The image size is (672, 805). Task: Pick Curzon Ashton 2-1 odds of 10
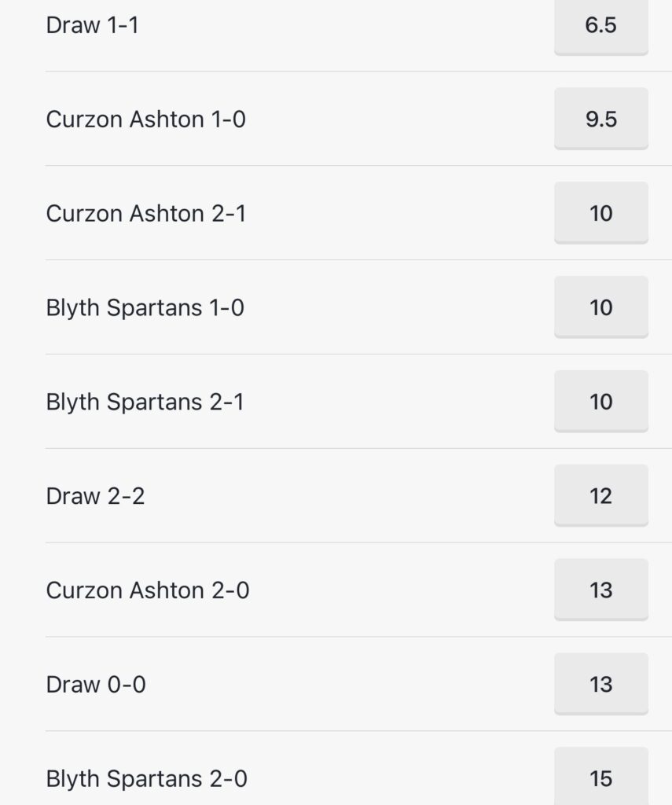coord(601,213)
